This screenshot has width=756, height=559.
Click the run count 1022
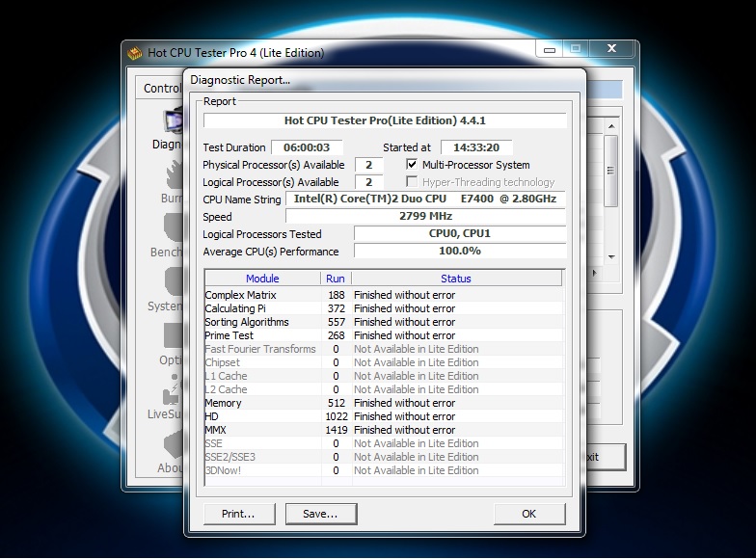tap(336, 416)
